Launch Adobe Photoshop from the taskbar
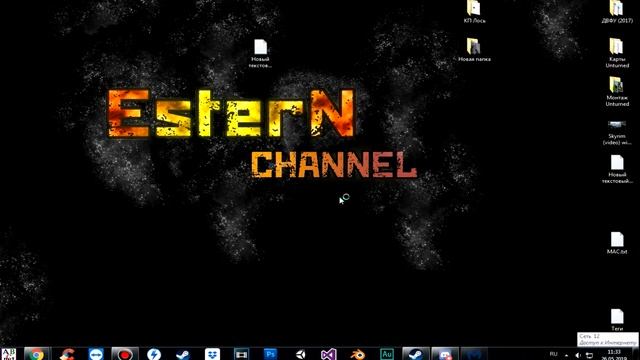The image size is (640, 360). (270, 354)
